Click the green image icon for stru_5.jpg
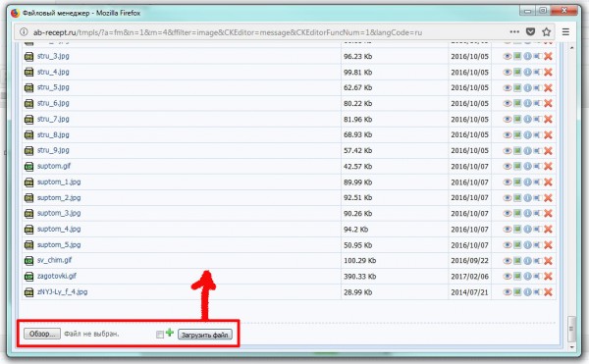 tap(517, 87)
